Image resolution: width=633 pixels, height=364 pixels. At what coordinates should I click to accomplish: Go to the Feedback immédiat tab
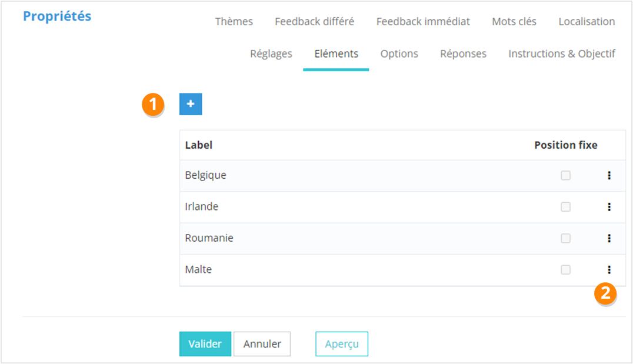pos(423,22)
